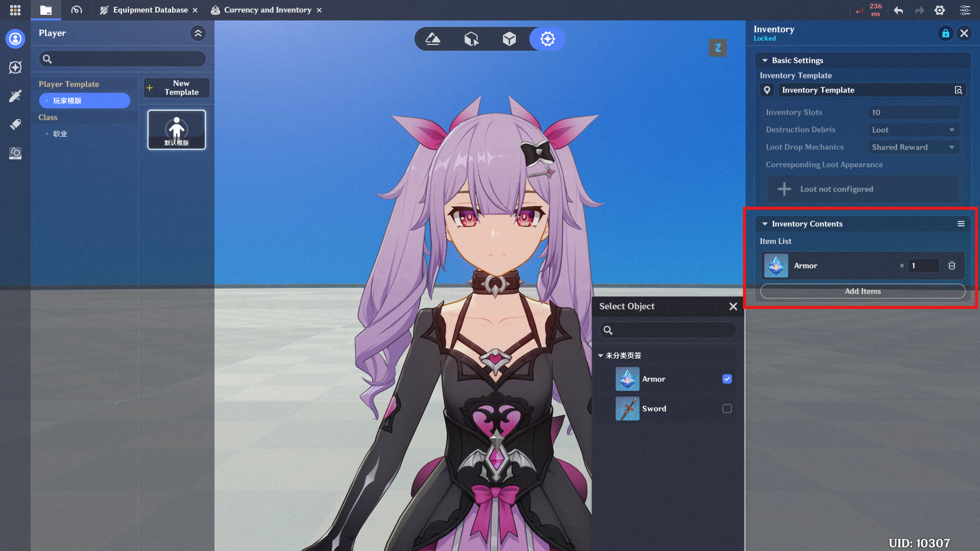The height and width of the screenshot is (551, 980).
Task: Open the bottom sidebar shop icon
Action: [x=15, y=153]
